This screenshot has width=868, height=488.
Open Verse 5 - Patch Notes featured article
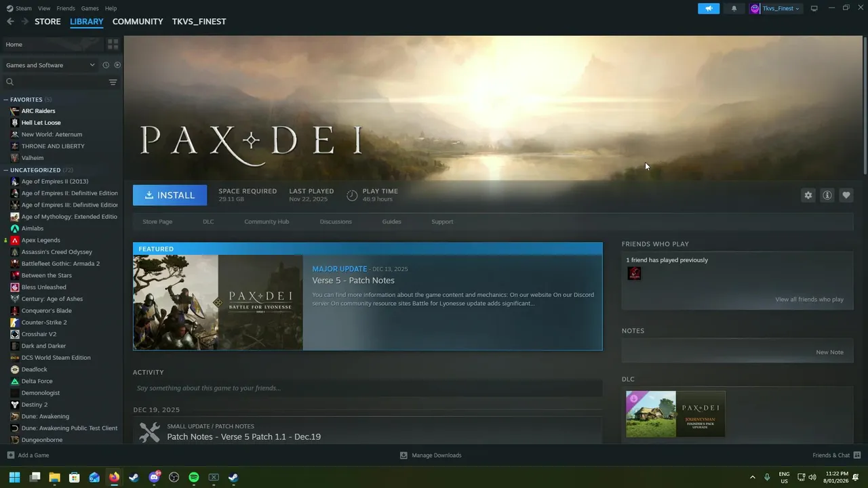353,281
